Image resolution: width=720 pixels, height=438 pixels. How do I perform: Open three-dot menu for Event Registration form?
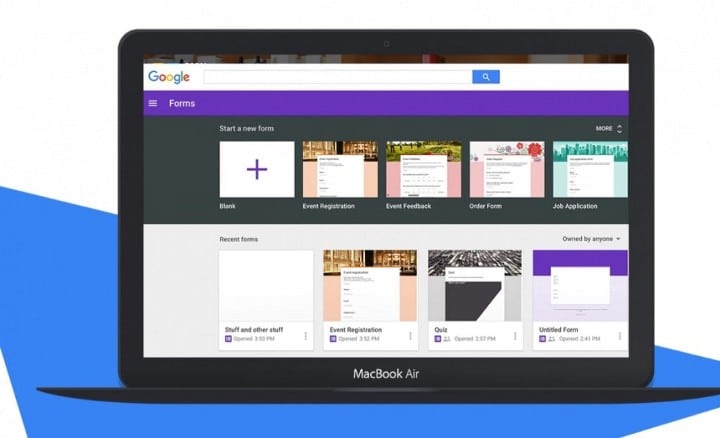410,336
